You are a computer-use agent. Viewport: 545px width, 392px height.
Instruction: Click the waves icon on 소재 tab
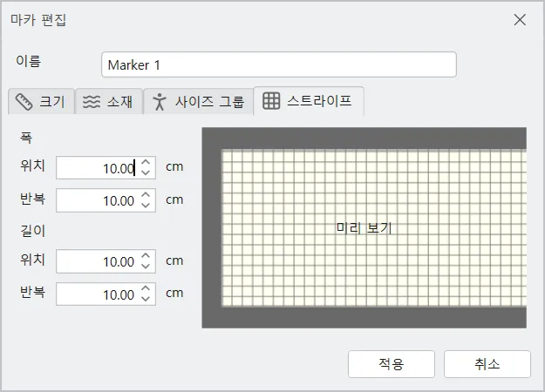pyautogui.click(x=92, y=102)
